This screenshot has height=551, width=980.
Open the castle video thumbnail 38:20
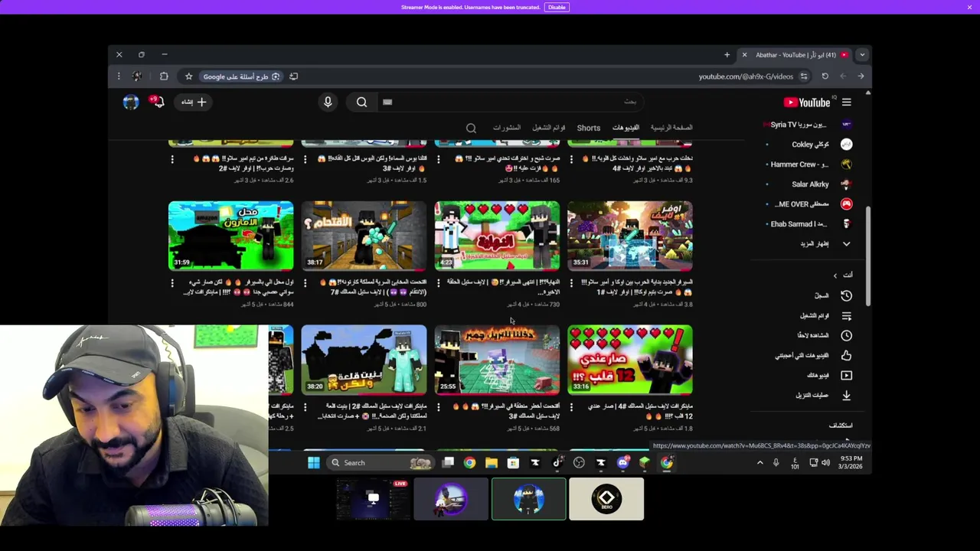(364, 360)
